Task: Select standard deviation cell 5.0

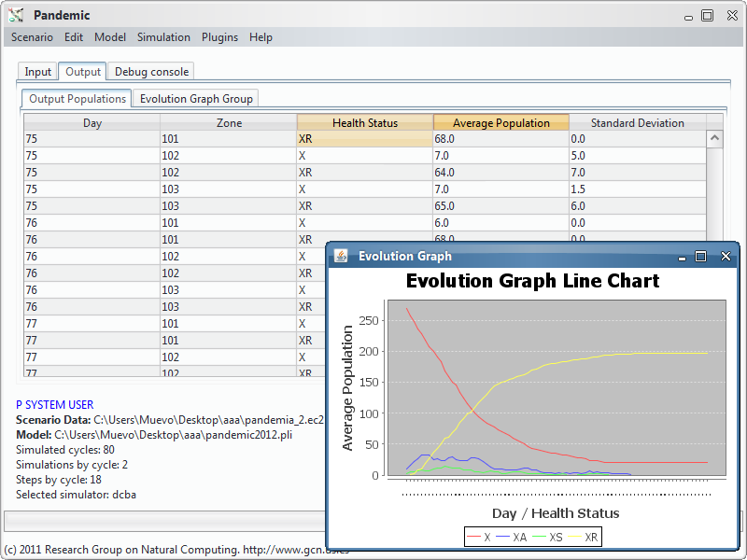Action: coord(638,156)
